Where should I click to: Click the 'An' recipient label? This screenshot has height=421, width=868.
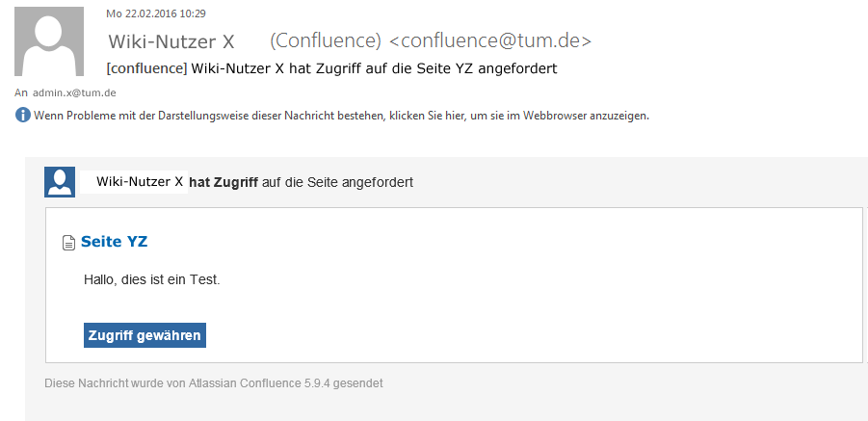[21, 92]
